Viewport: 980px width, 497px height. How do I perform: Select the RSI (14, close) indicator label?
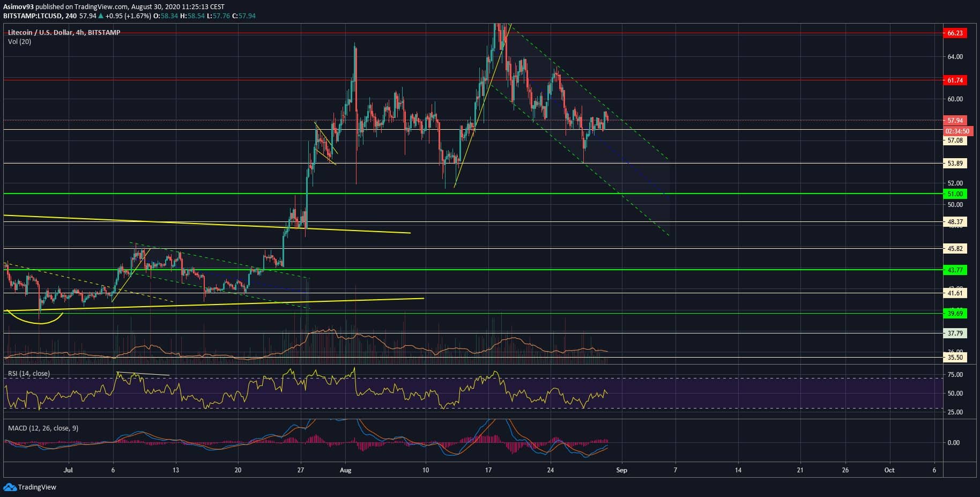28,374
